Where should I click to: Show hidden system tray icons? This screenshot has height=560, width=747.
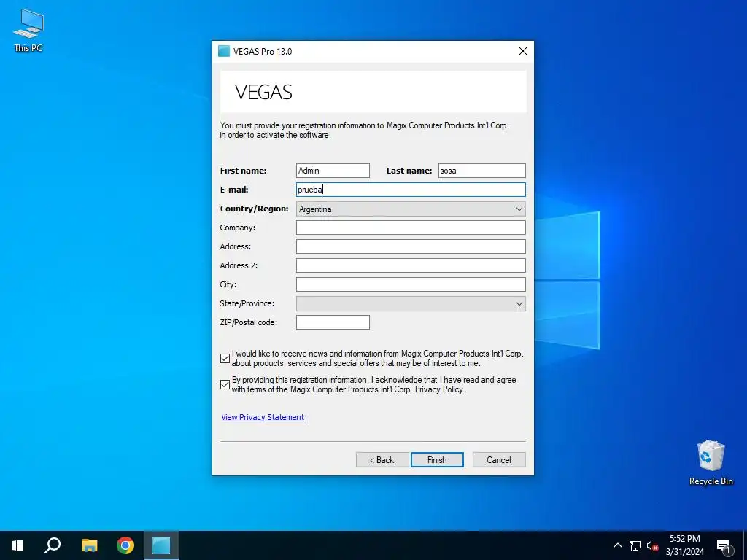pos(617,545)
